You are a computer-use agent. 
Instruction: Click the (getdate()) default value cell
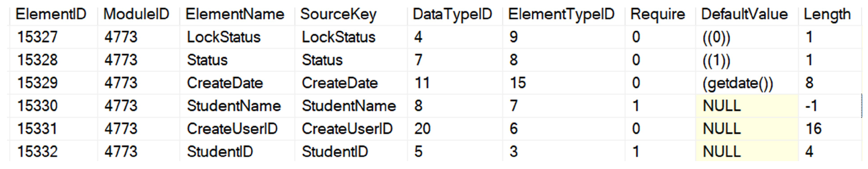pyautogui.click(x=738, y=83)
